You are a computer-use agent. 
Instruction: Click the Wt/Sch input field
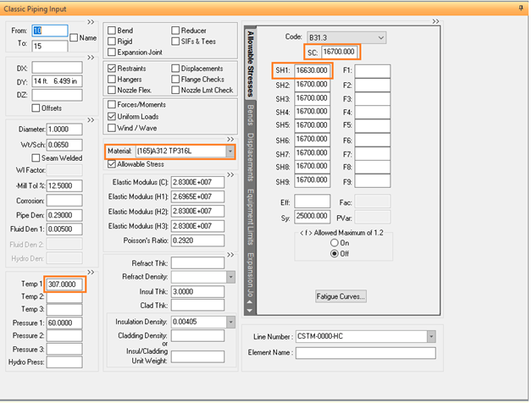tap(64, 145)
